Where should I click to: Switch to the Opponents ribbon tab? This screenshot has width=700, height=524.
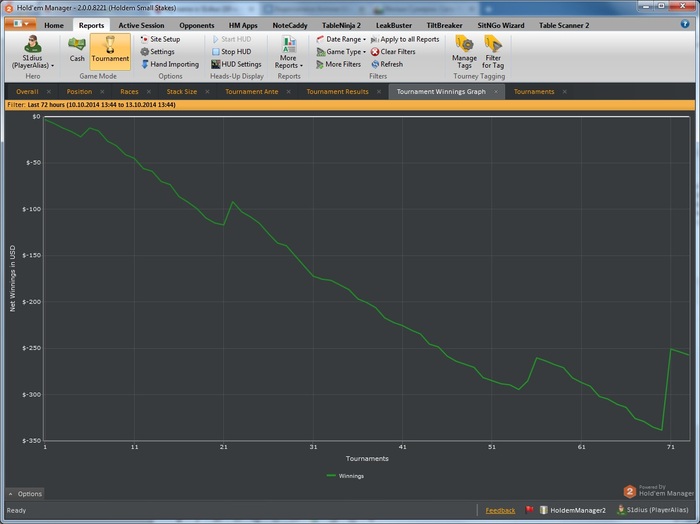click(196, 24)
